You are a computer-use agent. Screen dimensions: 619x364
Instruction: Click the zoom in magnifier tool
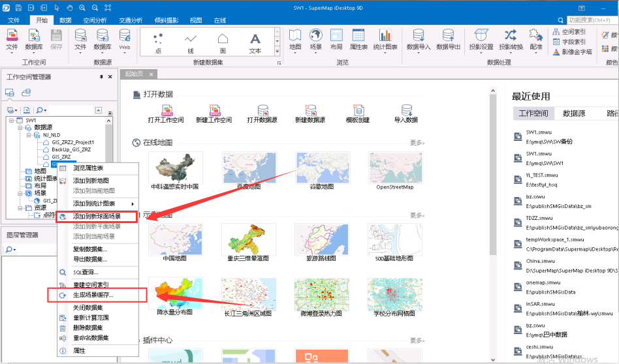pyautogui.click(x=82, y=7)
